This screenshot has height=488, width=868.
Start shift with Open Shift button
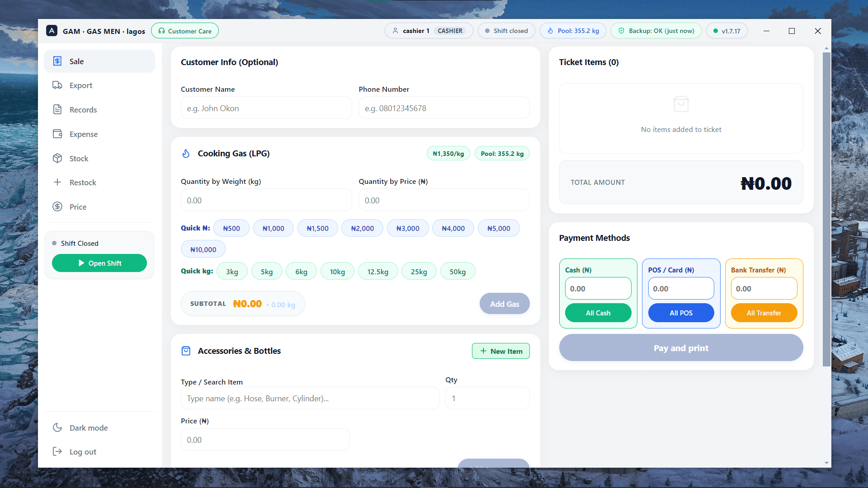point(99,263)
